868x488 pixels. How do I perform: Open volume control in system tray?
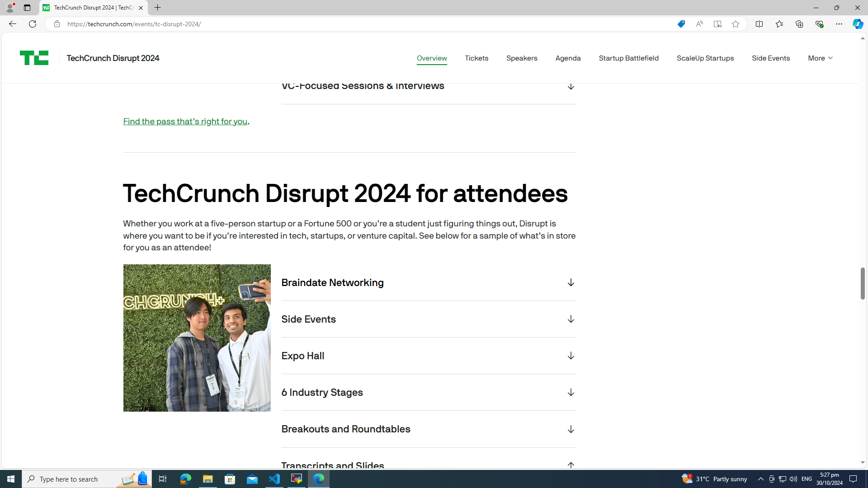point(793,479)
